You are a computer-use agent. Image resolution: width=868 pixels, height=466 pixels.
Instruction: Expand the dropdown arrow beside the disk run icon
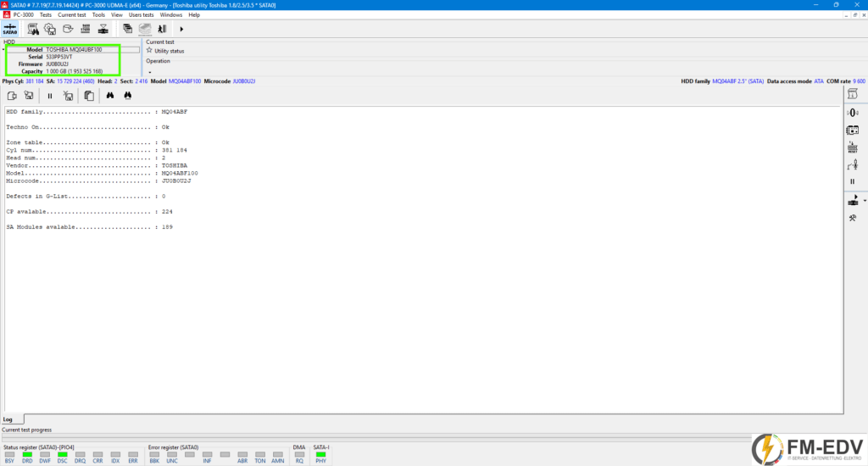point(864,201)
